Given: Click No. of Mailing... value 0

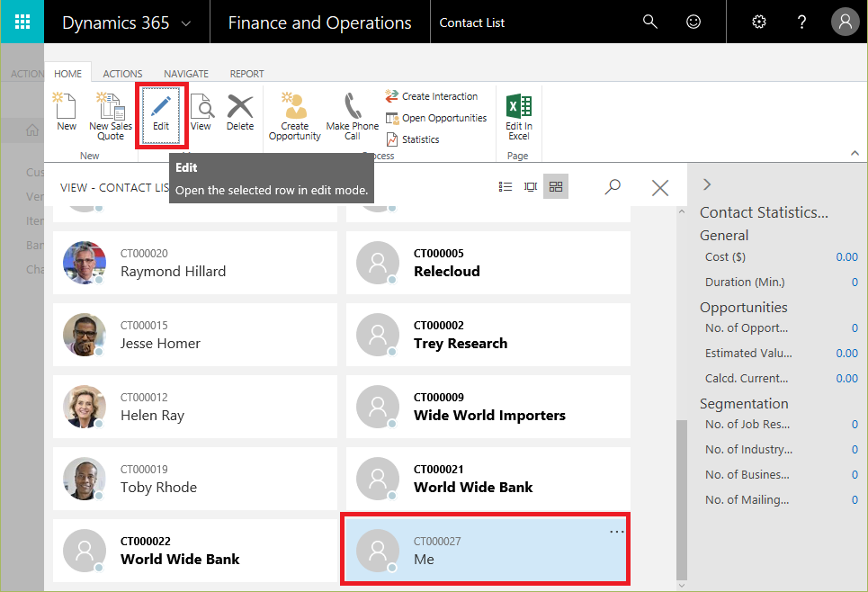Looking at the screenshot, I should click(855, 499).
